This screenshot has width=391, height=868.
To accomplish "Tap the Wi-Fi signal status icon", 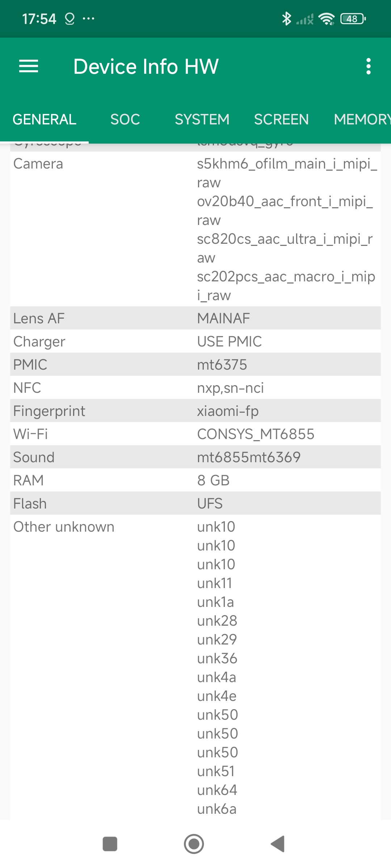I will pos(327,19).
